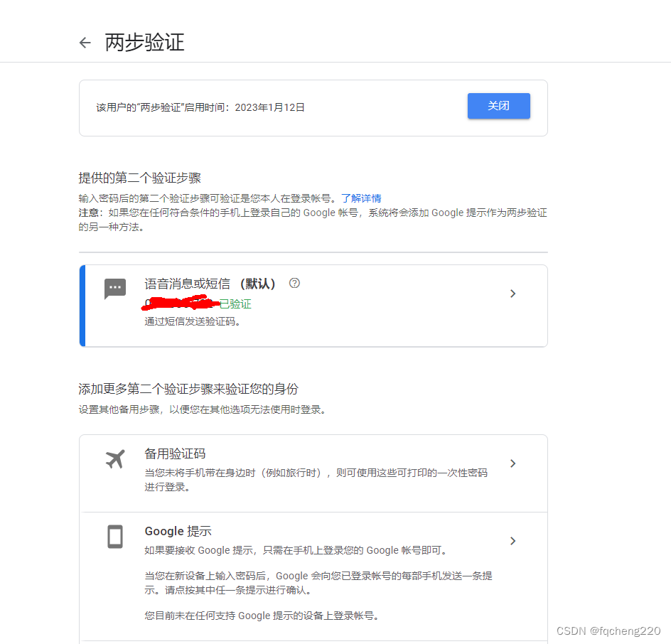Expand the Google 提示 option chevron
This screenshot has width=671, height=644.
tap(512, 541)
